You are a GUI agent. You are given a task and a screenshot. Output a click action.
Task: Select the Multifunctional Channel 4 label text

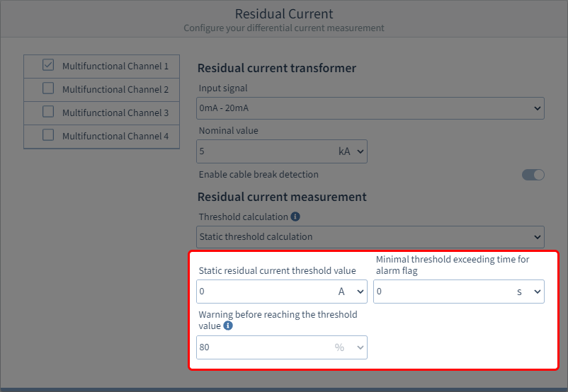(115, 136)
